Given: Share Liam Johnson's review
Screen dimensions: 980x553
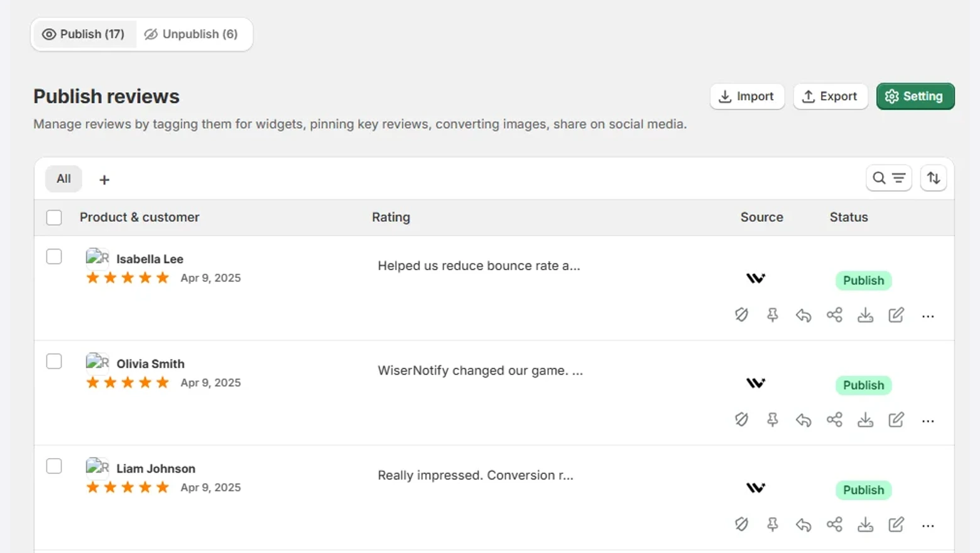Looking at the screenshot, I should pyautogui.click(x=834, y=525).
